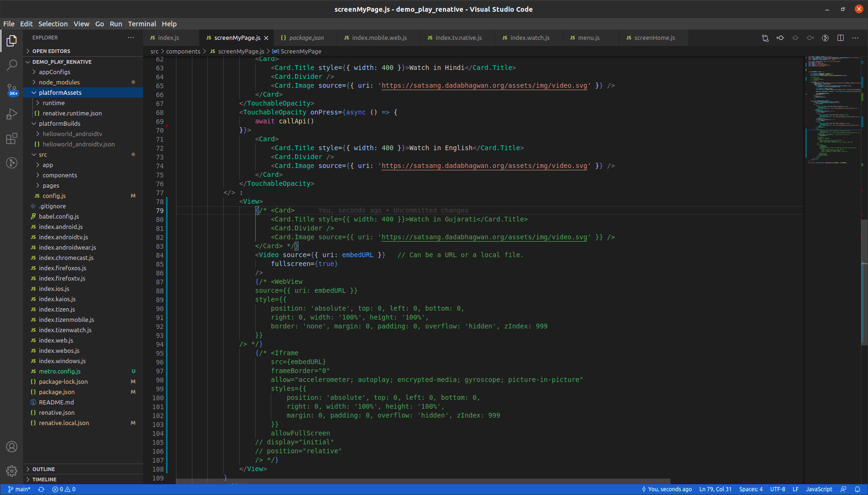Open the Explorer view in activity bar
868x495 pixels.
[12, 41]
